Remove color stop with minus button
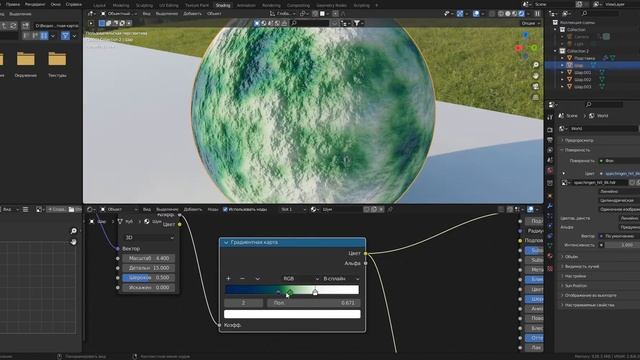 click(x=242, y=278)
